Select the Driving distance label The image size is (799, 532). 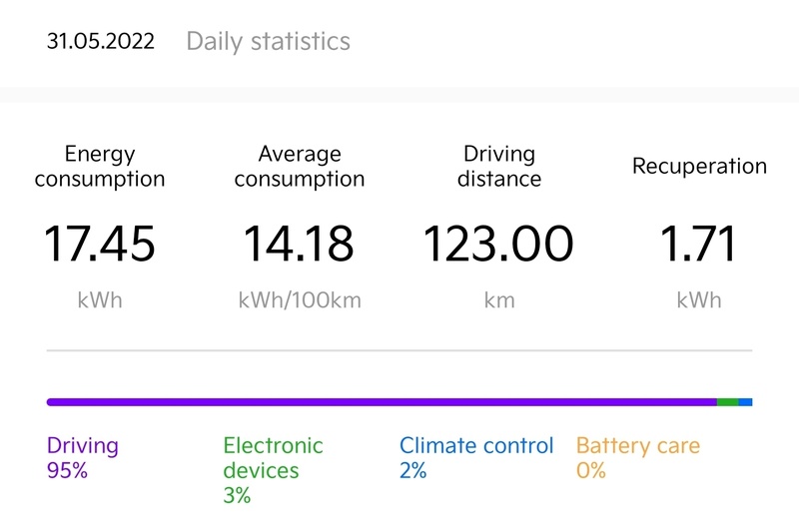tap(499, 167)
